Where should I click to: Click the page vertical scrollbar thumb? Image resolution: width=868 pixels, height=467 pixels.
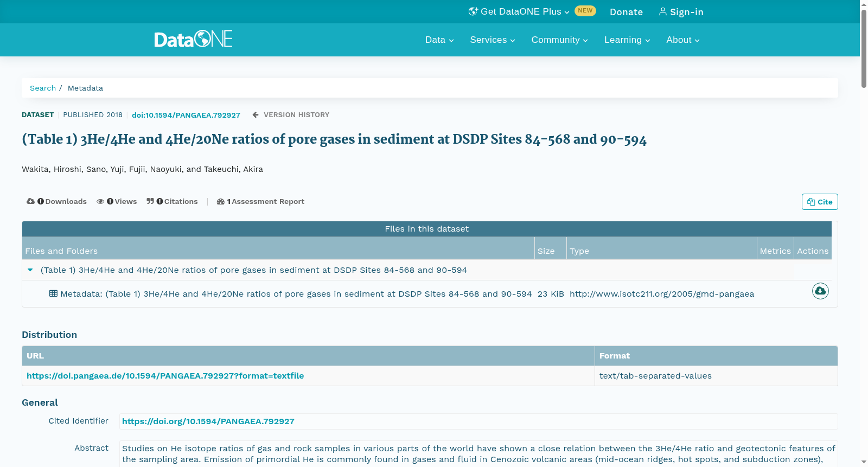[x=864, y=48]
